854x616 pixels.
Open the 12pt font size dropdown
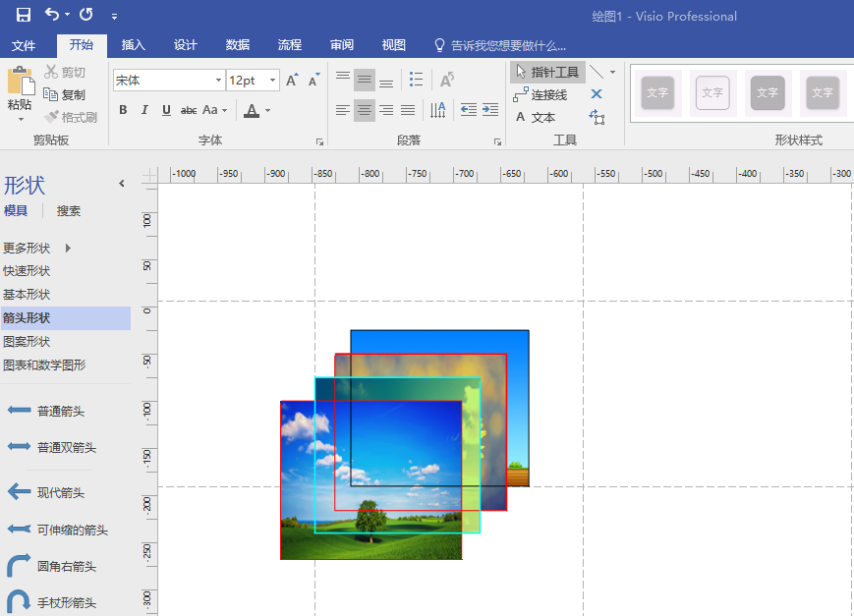[272, 80]
